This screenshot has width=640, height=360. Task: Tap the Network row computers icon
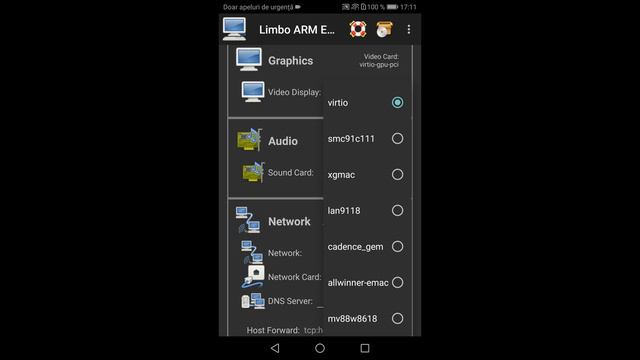252,252
